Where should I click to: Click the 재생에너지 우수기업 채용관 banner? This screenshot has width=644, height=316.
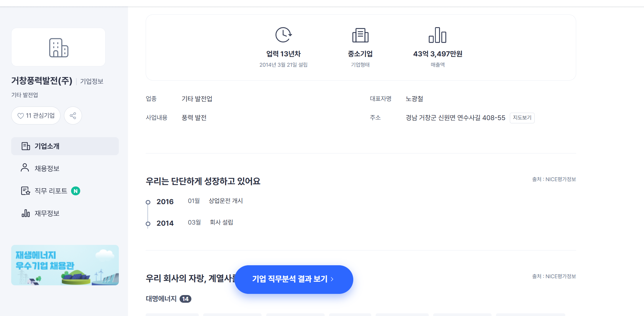point(65,265)
